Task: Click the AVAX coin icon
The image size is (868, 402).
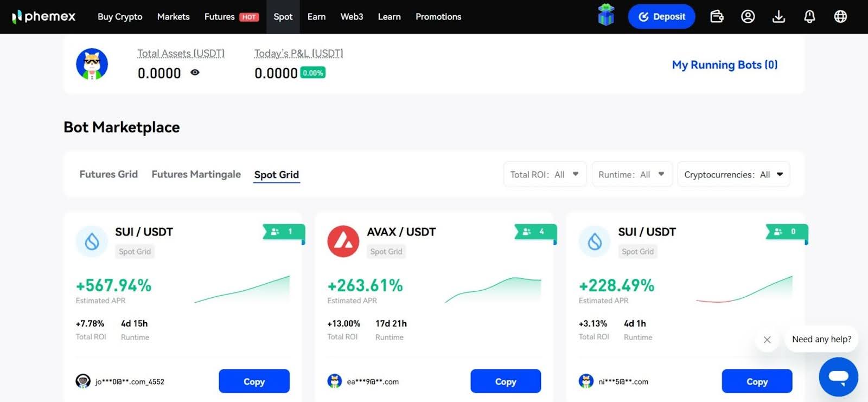Action: (343, 241)
